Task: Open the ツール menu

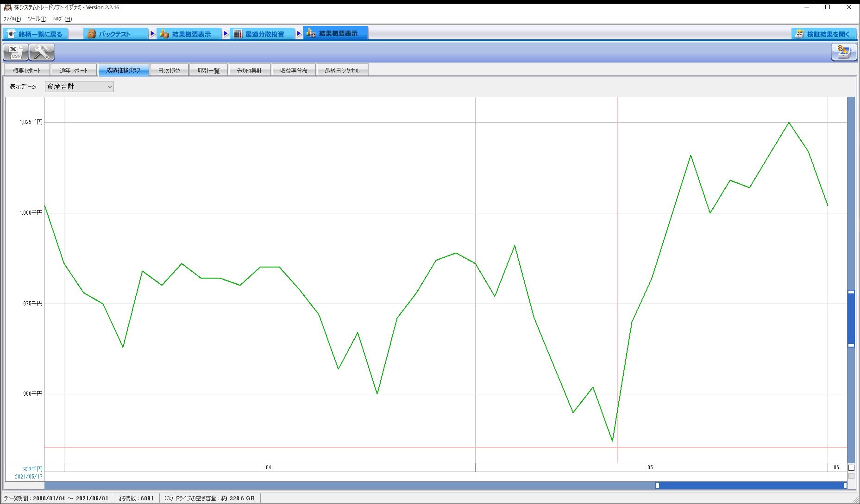Action: tap(37, 19)
